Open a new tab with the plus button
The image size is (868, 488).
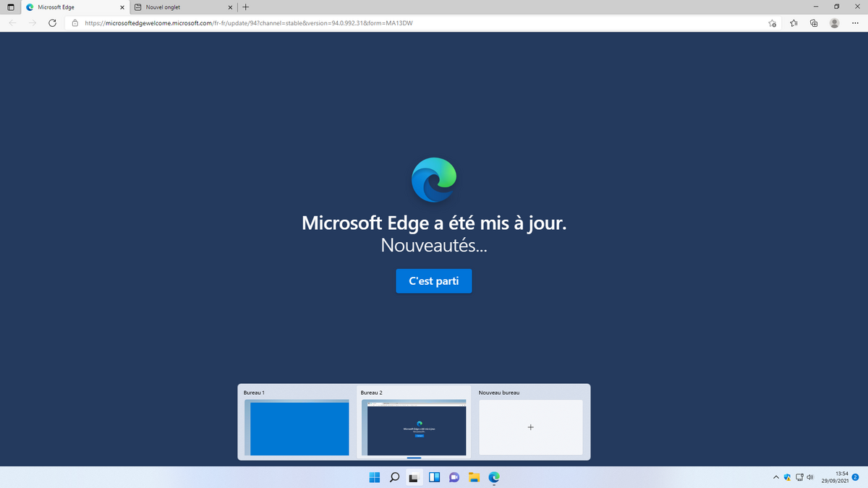[246, 7]
